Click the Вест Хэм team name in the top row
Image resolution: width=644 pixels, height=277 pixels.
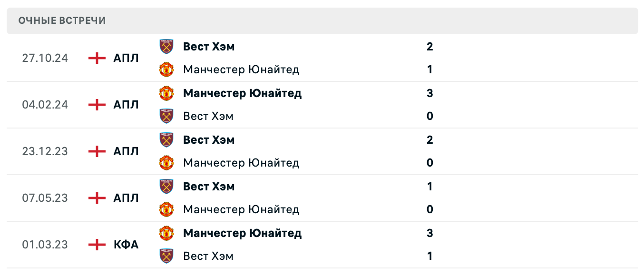(x=209, y=47)
